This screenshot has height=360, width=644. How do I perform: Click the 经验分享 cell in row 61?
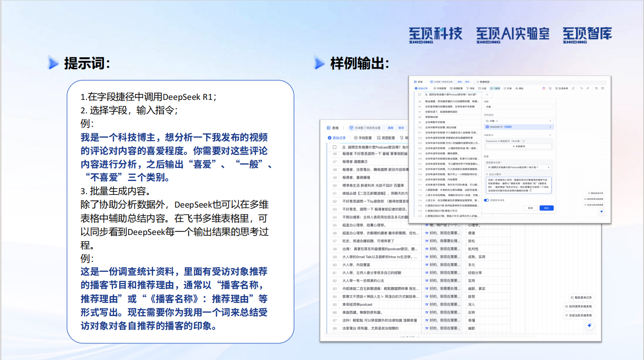[x=488, y=273]
